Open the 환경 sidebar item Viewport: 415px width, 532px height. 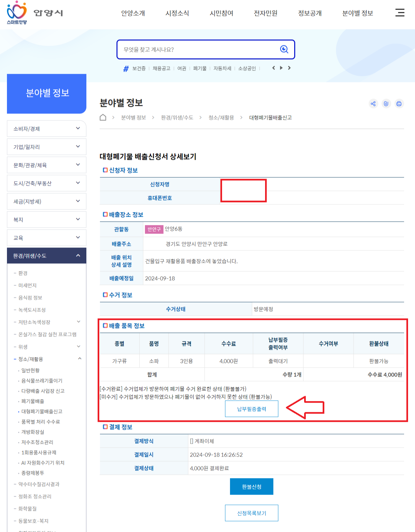(23, 273)
